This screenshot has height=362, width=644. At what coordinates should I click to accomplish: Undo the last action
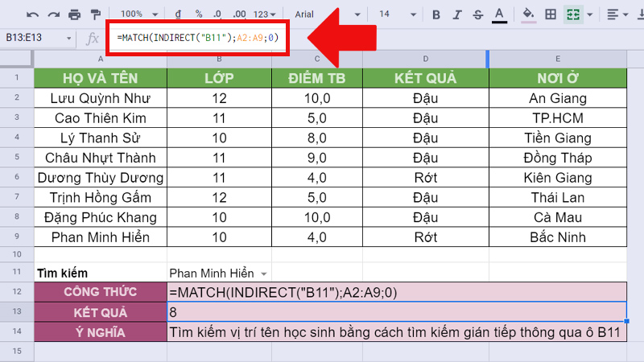tap(32, 14)
